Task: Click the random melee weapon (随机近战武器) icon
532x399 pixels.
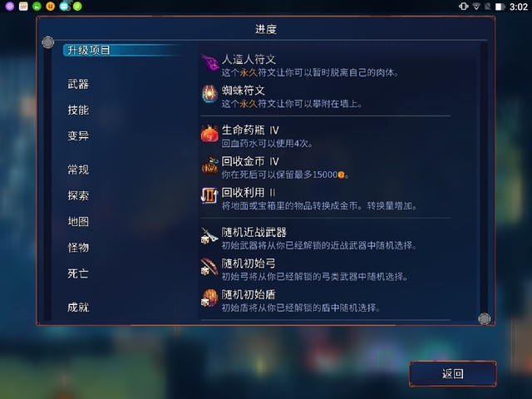Action: 209,236
